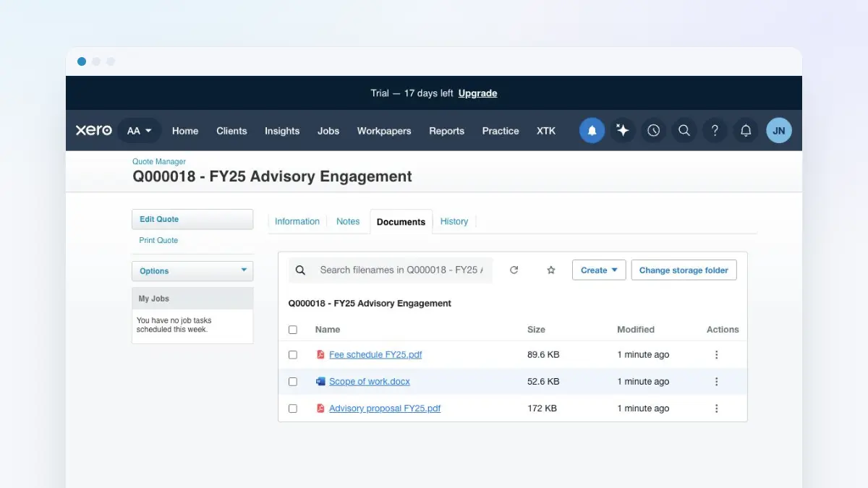Click the PDF icon of Advisory proposal FY25

pyautogui.click(x=320, y=408)
